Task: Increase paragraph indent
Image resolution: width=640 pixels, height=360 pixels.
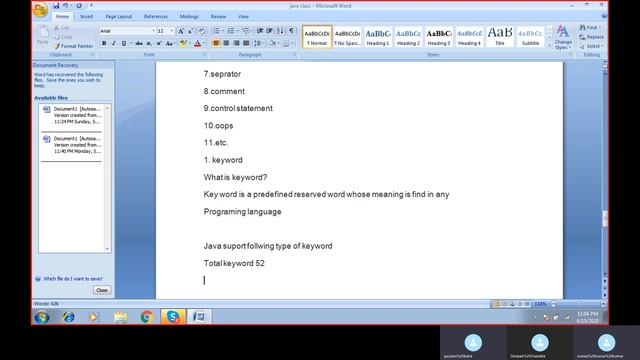Action: pos(269,31)
